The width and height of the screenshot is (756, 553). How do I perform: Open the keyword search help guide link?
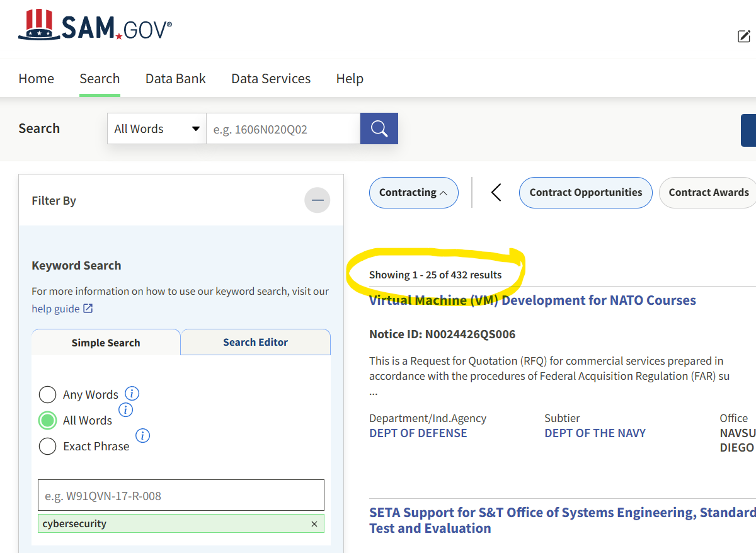pyautogui.click(x=56, y=308)
